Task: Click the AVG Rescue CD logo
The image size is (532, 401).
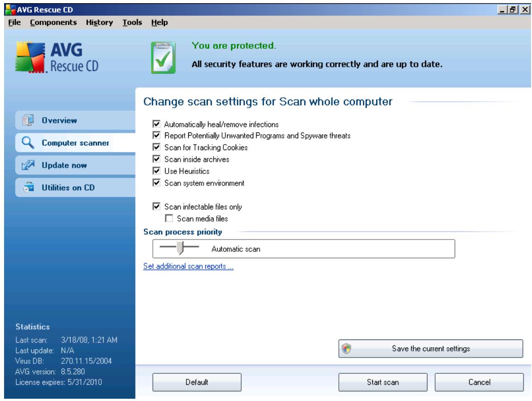Action: pos(57,57)
